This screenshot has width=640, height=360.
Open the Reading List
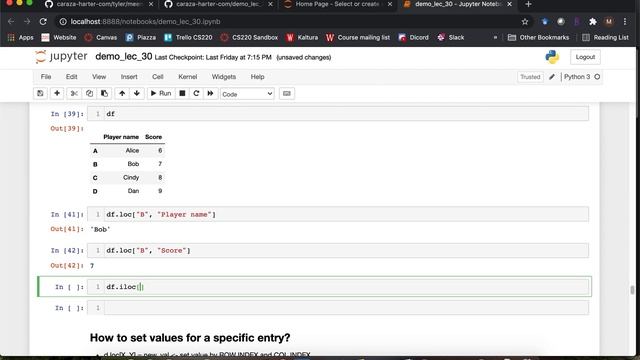click(605, 38)
